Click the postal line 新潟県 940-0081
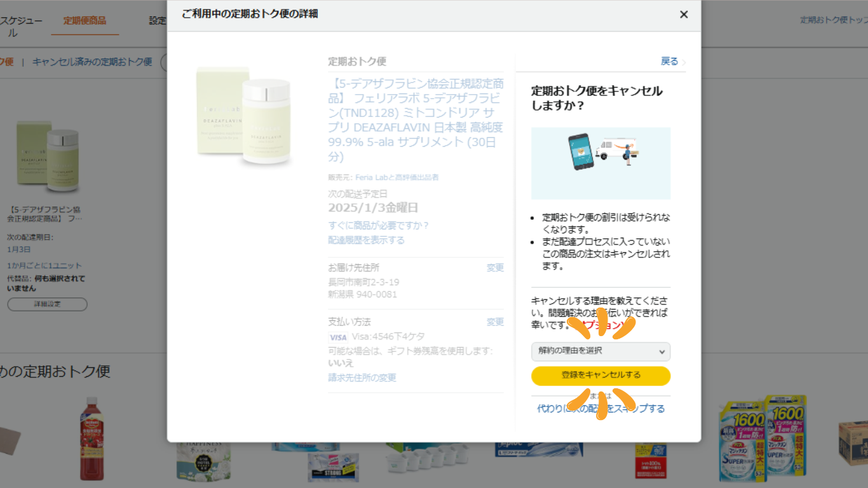Image resolution: width=868 pixels, height=488 pixels. pos(362,295)
